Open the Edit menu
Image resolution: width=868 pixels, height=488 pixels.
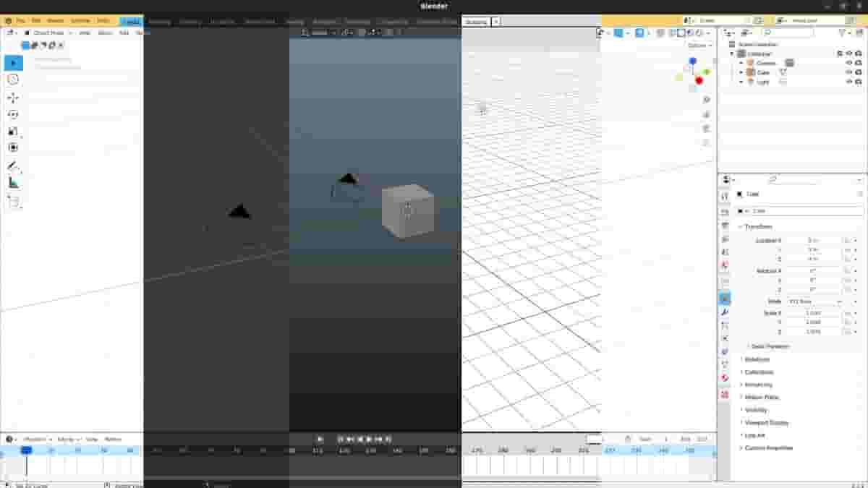(36, 22)
